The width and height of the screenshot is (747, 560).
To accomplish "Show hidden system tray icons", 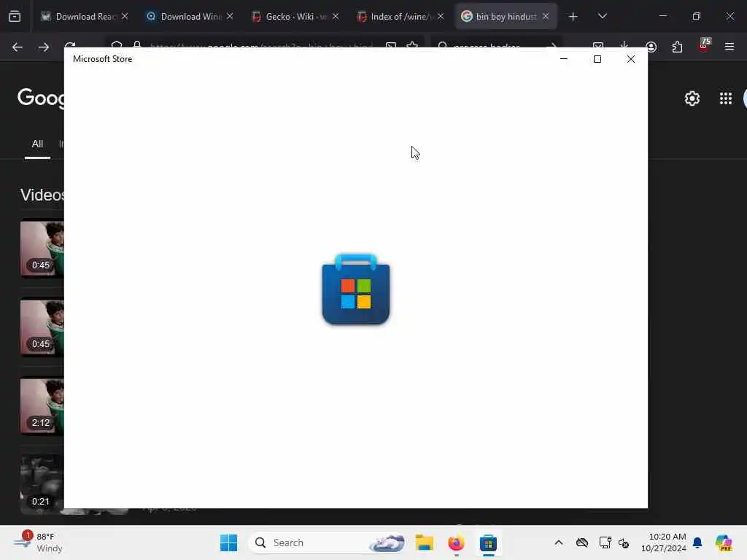I will (x=559, y=542).
